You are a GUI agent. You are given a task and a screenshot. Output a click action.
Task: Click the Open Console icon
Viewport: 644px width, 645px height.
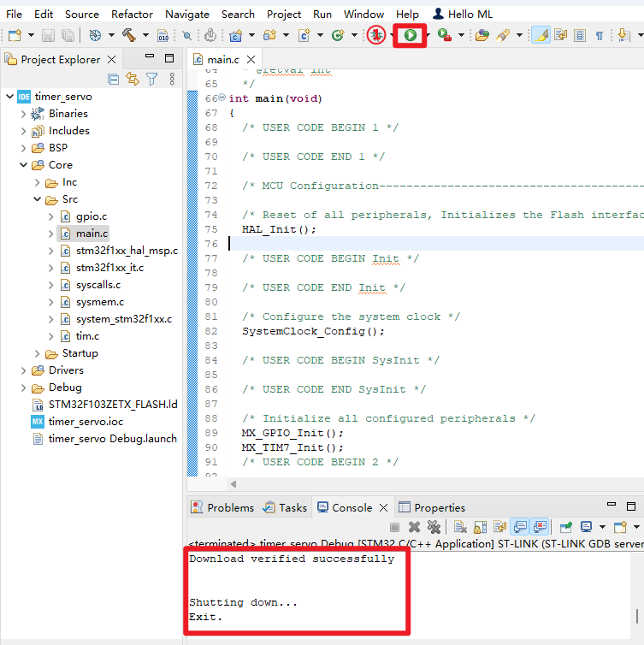pos(620,527)
